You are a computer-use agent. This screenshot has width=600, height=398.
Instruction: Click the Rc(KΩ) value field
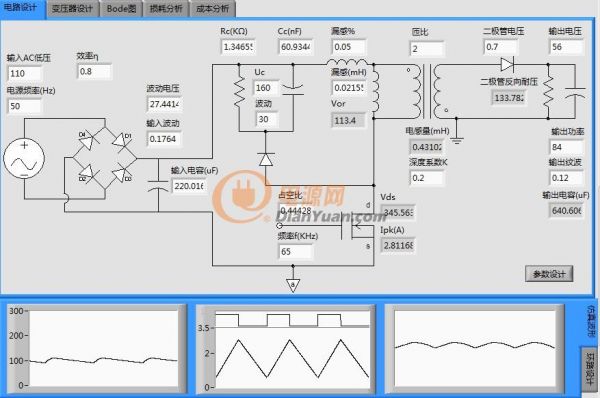pyautogui.click(x=238, y=47)
